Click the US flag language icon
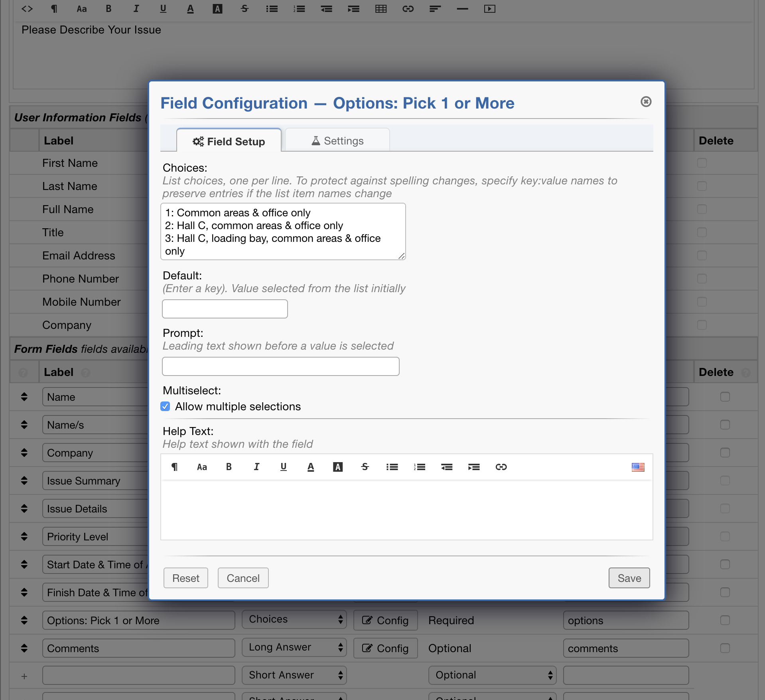 click(x=638, y=467)
